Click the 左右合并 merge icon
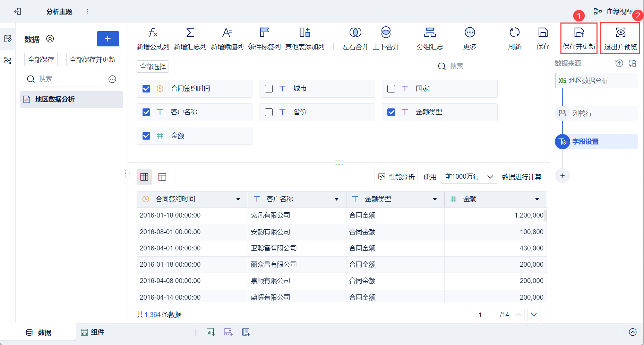The height and width of the screenshot is (345, 644). (x=355, y=33)
